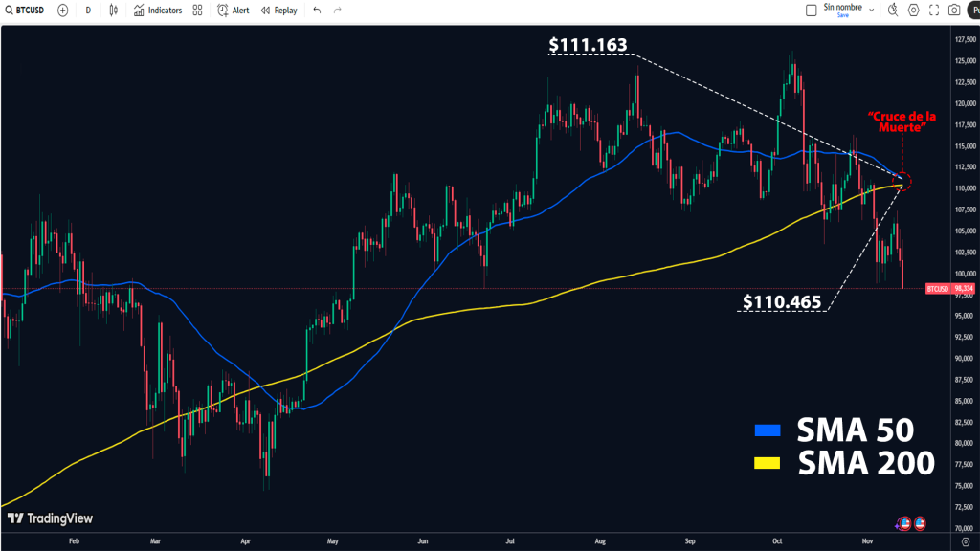
Task: Open the D timeframe interval selector
Action: click(88, 11)
